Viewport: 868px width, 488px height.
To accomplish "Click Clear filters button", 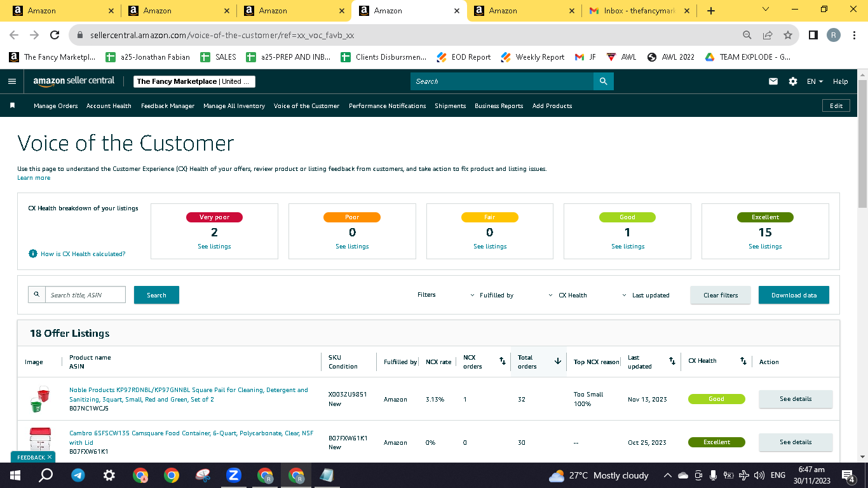I will (x=721, y=295).
